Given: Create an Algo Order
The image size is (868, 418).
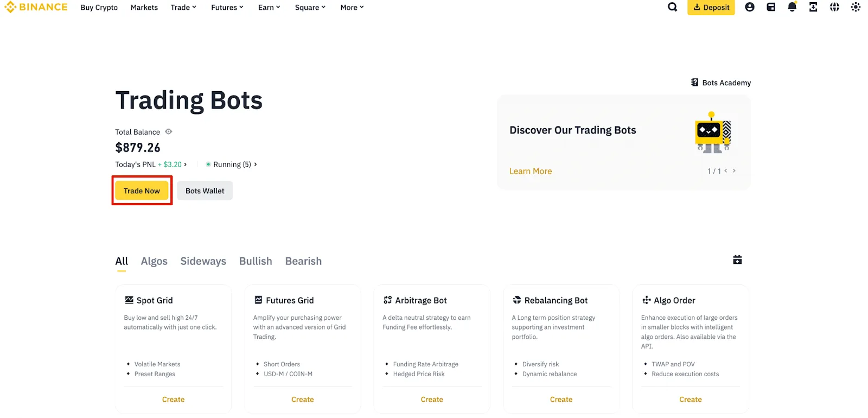Looking at the screenshot, I should 691,400.
